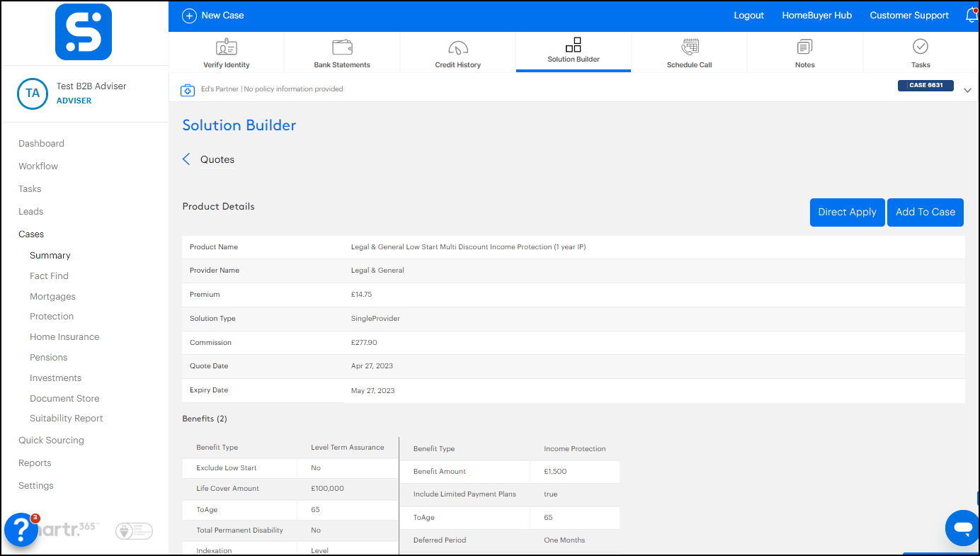Click the New Case button text
The image size is (980, 556).
(222, 16)
